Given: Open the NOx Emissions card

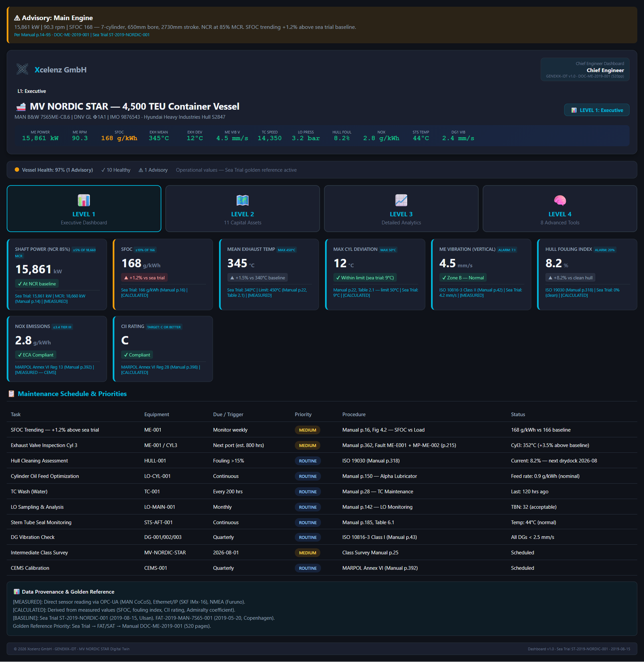Looking at the screenshot, I should pyautogui.click(x=57, y=349).
